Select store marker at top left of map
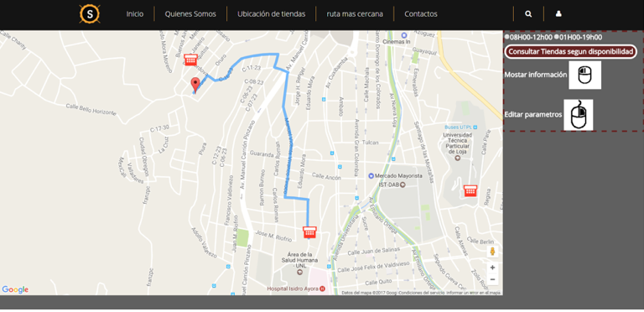644x312 pixels. pyautogui.click(x=190, y=60)
